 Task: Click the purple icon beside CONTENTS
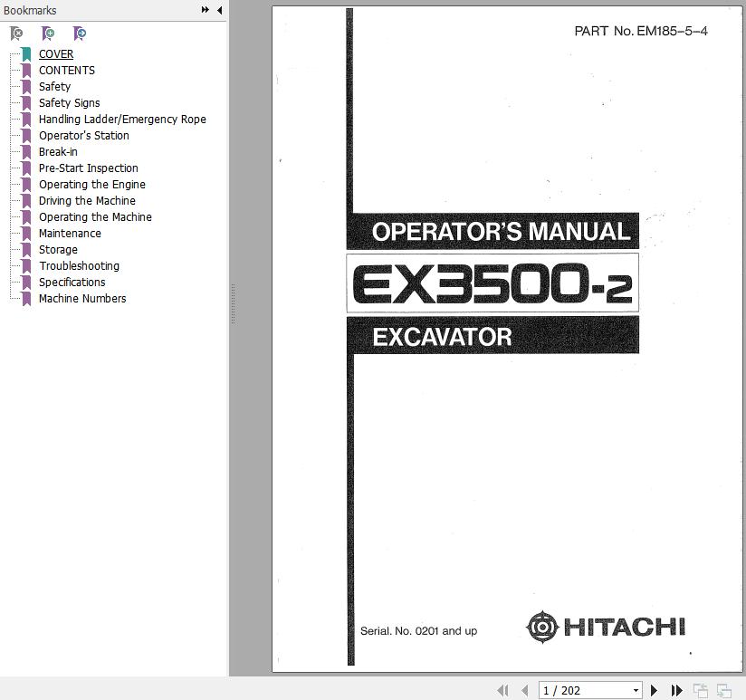pyautogui.click(x=26, y=70)
